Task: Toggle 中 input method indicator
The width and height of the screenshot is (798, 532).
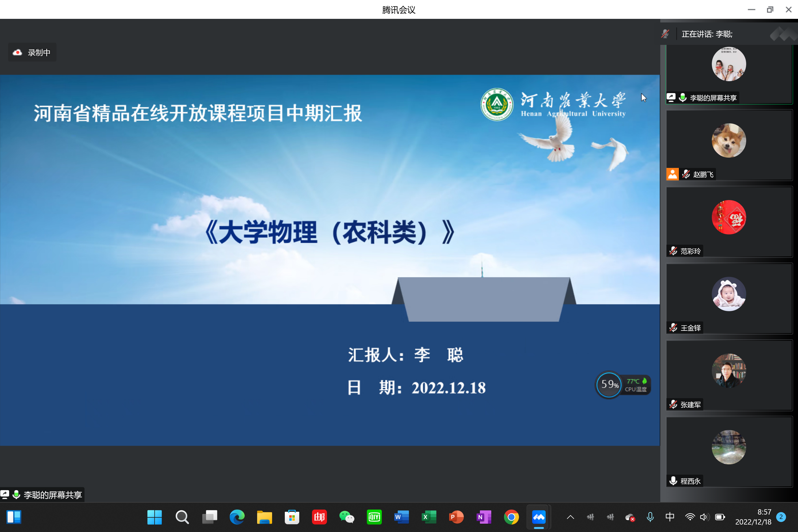Action: point(670,517)
